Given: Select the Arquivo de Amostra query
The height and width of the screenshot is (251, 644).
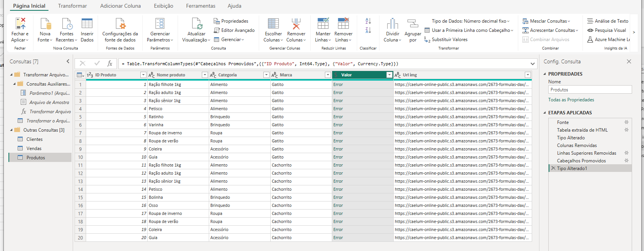Looking at the screenshot, I should (49, 102).
